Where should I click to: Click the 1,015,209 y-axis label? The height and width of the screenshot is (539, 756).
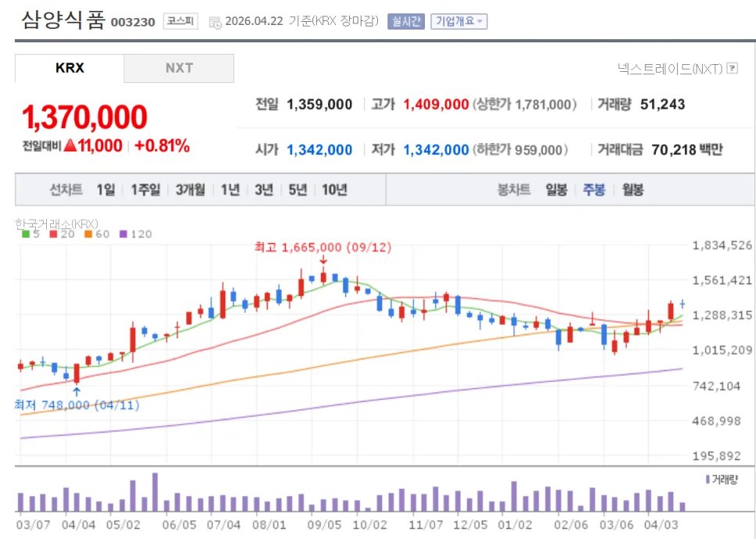point(722,350)
